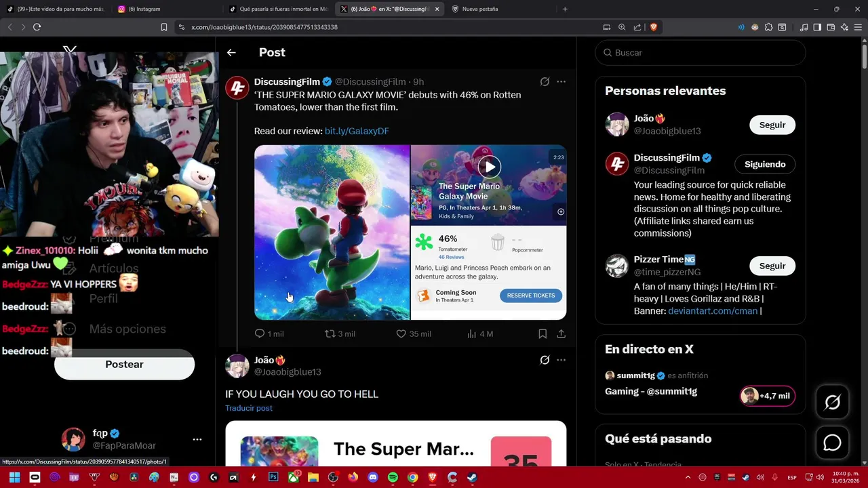
Task: Follow João in Personas relevantes
Action: (772, 125)
